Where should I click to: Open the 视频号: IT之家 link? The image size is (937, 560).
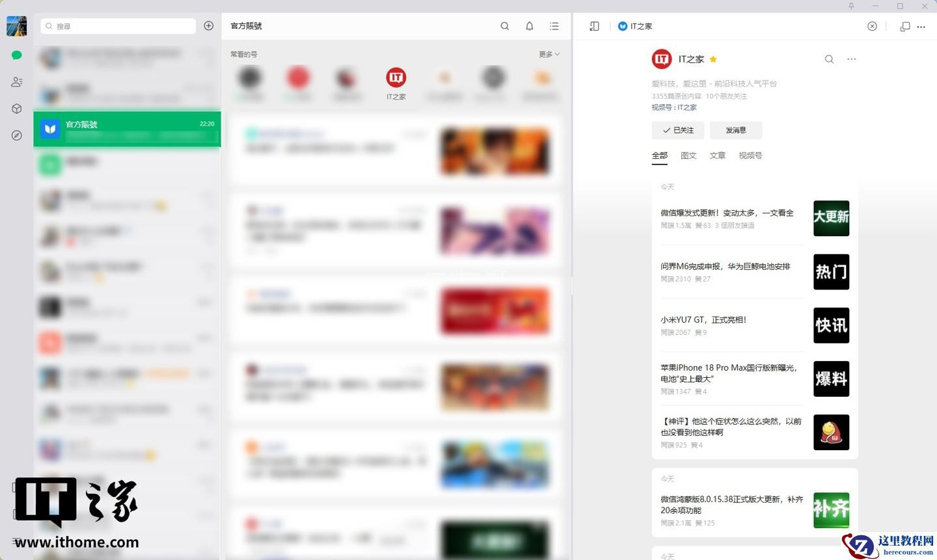(x=674, y=107)
